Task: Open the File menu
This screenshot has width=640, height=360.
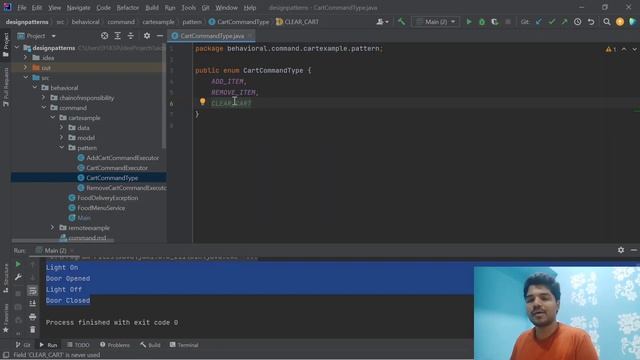Action: (22, 8)
